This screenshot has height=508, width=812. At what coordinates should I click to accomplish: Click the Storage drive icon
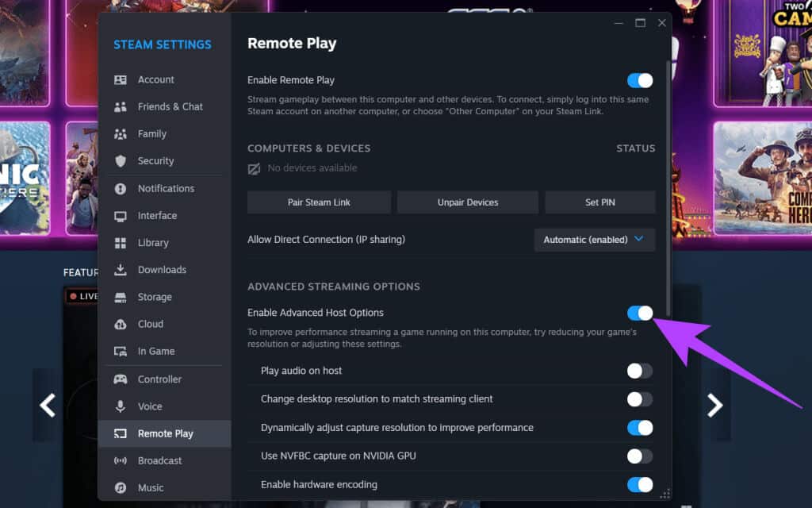coord(121,297)
